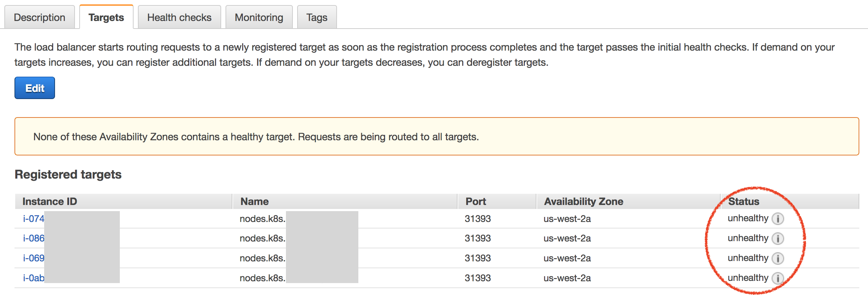Click nodes.k8s. name in the i-0ab row
The height and width of the screenshot is (295, 868).
(x=263, y=278)
